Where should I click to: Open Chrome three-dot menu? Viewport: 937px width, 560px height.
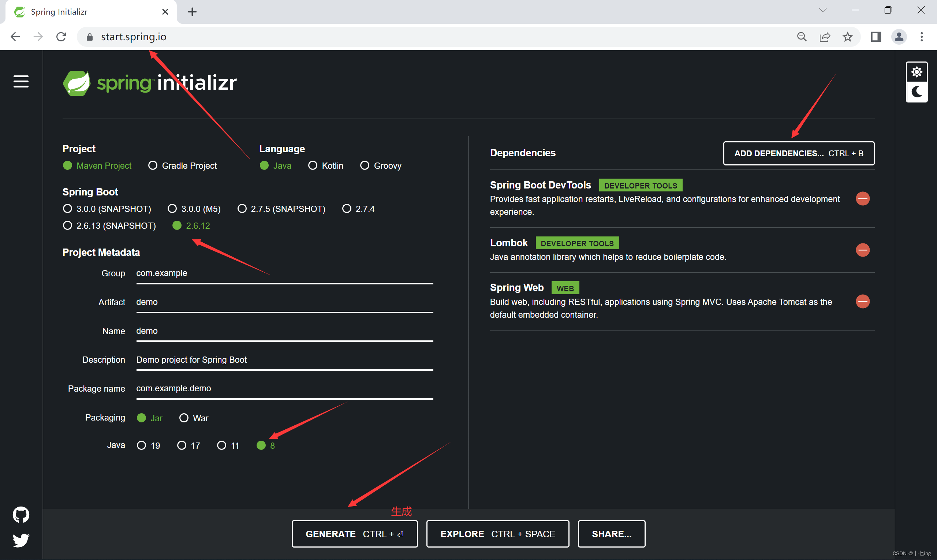(x=922, y=37)
